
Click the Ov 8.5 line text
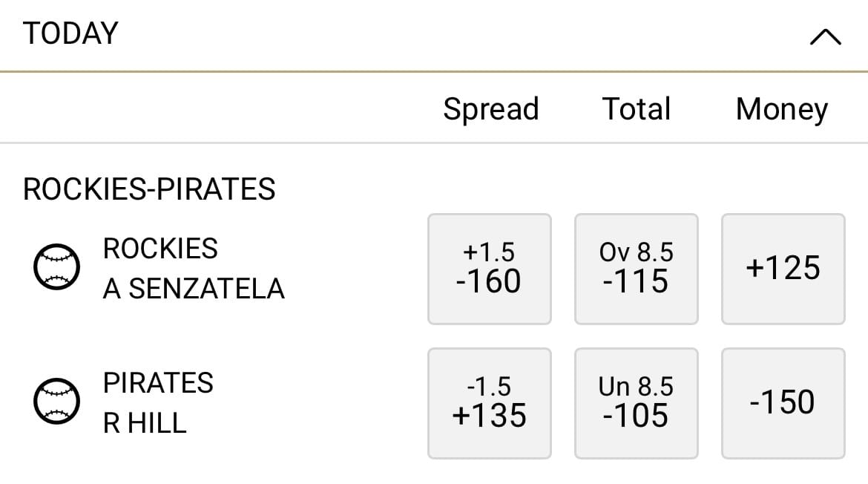636,252
